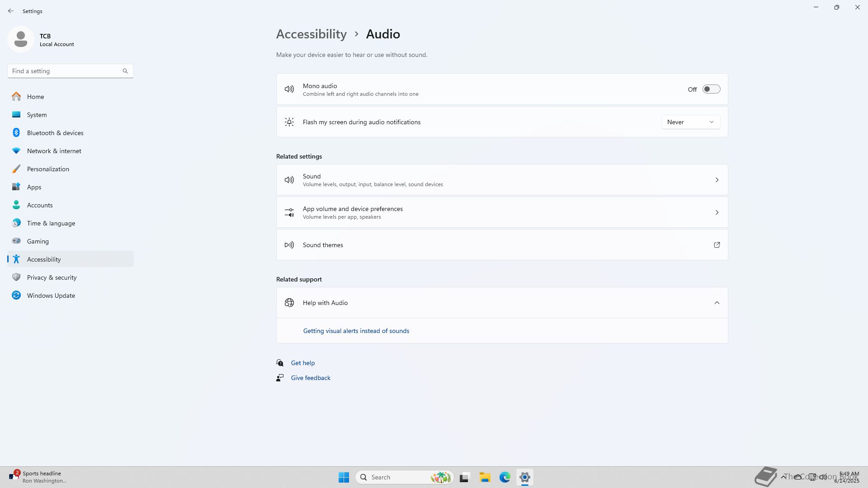Turn on the Mono audio toggle
The width and height of the screenshot is (868, 488).
pos(711,89)
